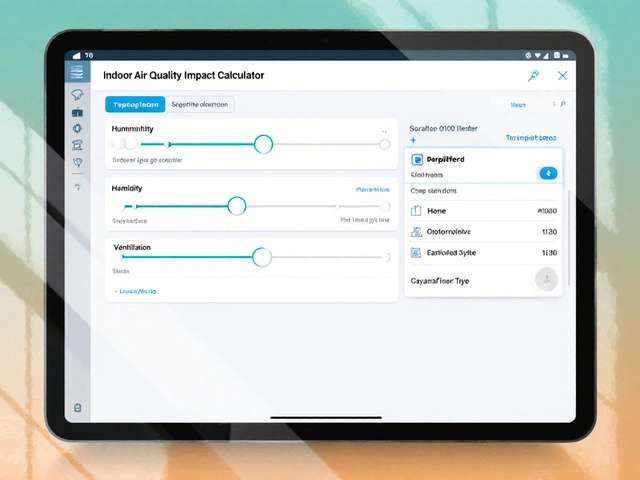Open the hamburger menu at sidebar top
Viewport: 640px width, 480px height.
point(77,73)
